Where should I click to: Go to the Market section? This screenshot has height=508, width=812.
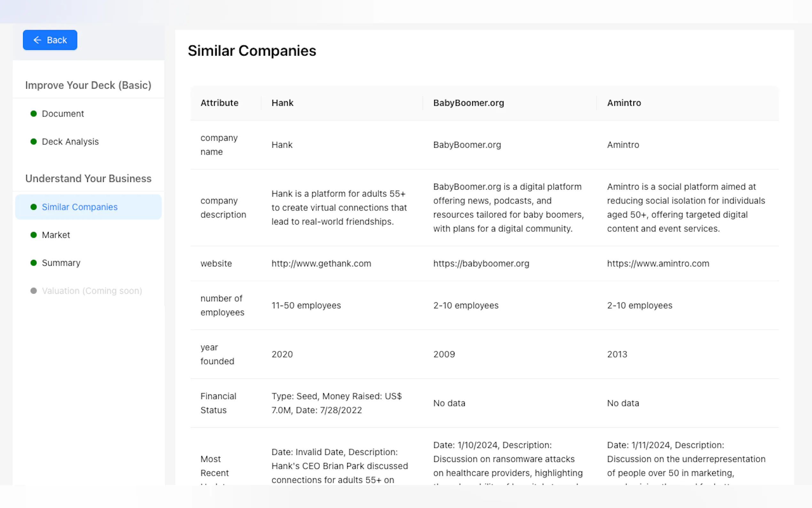point(56,235)
